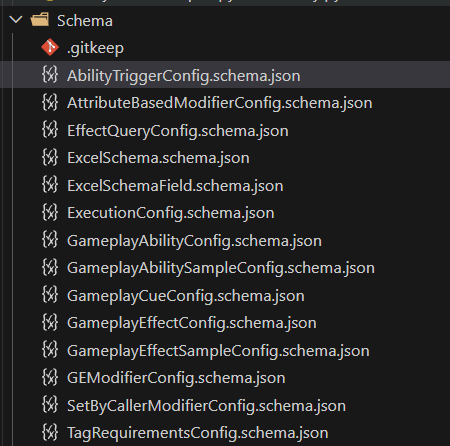Click the git icon beside .gitkeep

50,47
